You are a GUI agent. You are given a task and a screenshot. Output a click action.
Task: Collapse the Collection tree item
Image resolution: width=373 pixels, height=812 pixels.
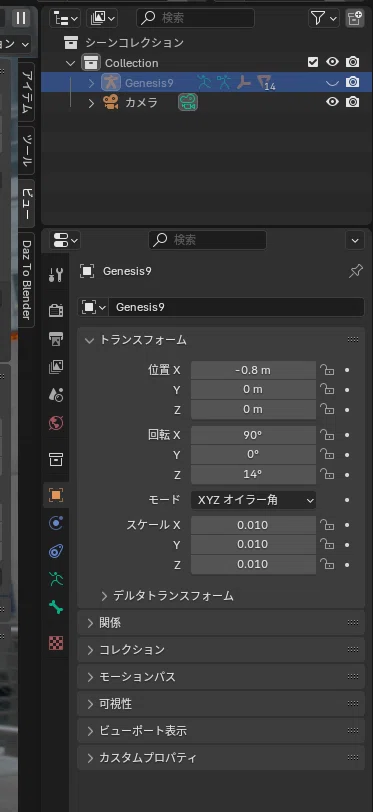pyautogui.click(x=71, y=63)
